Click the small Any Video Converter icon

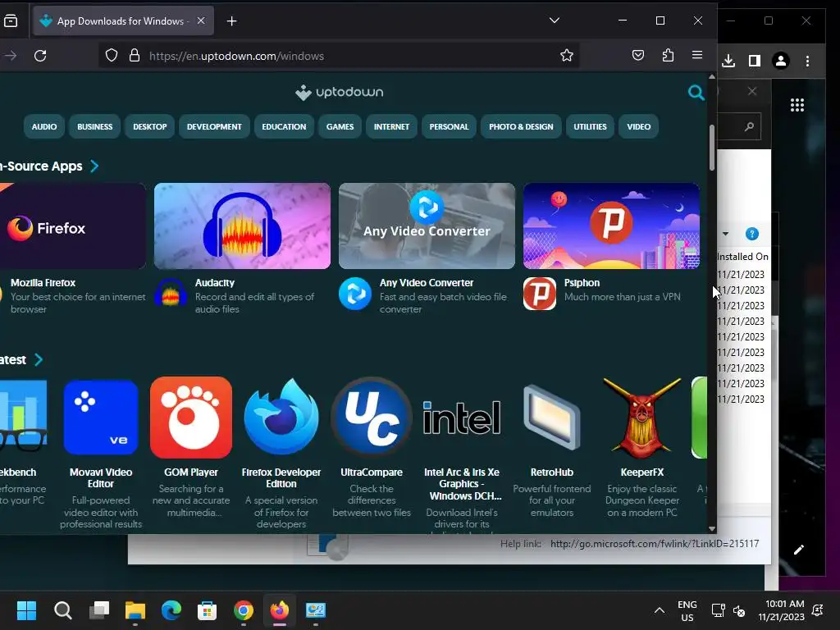(355, 294)
